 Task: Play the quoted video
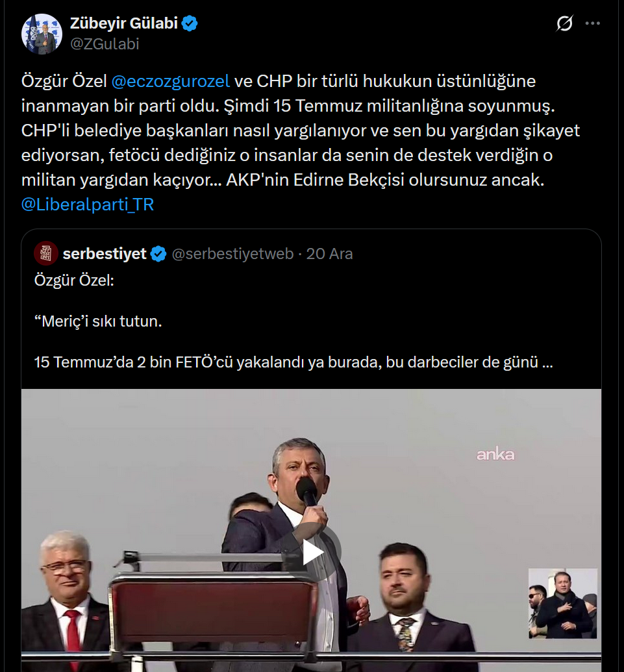312,553
